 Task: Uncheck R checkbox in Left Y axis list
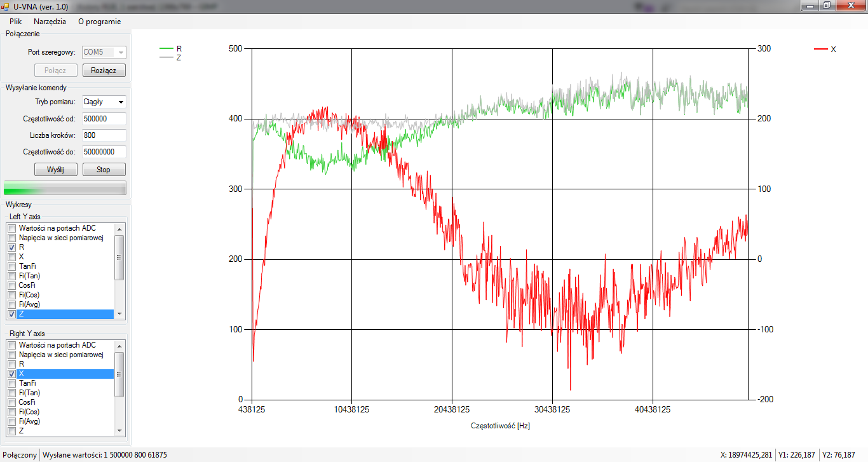coord(11,247)
